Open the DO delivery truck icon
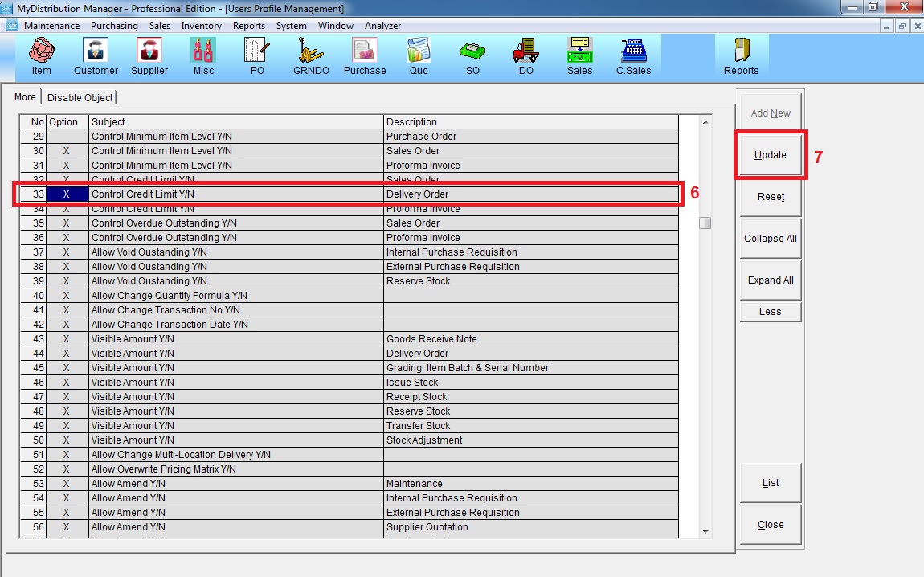 click(525, 55)
